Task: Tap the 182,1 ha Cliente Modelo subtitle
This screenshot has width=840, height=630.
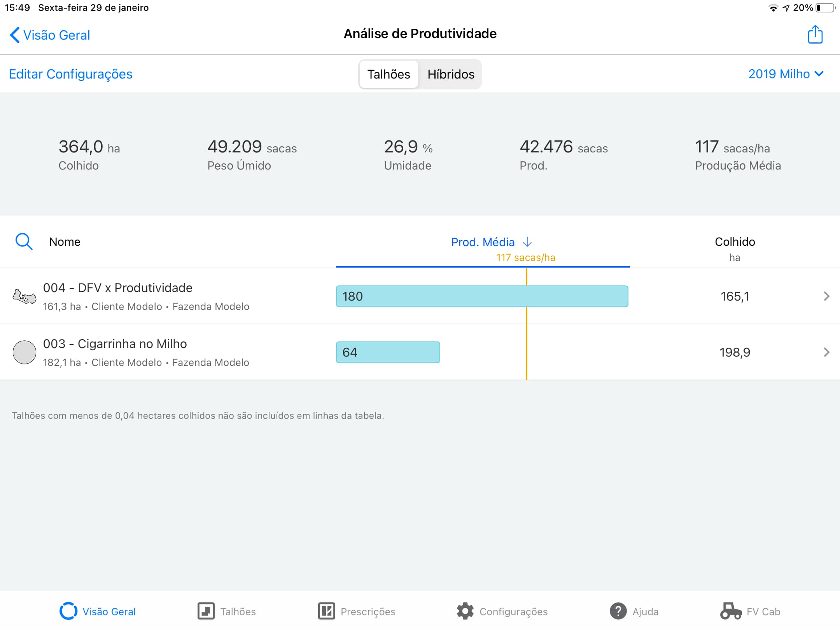Action: click(x=146, y=362)
